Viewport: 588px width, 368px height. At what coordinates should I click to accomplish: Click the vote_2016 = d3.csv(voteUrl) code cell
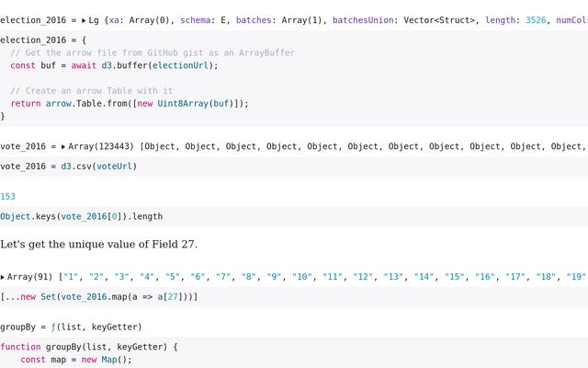tap(294, 167)
